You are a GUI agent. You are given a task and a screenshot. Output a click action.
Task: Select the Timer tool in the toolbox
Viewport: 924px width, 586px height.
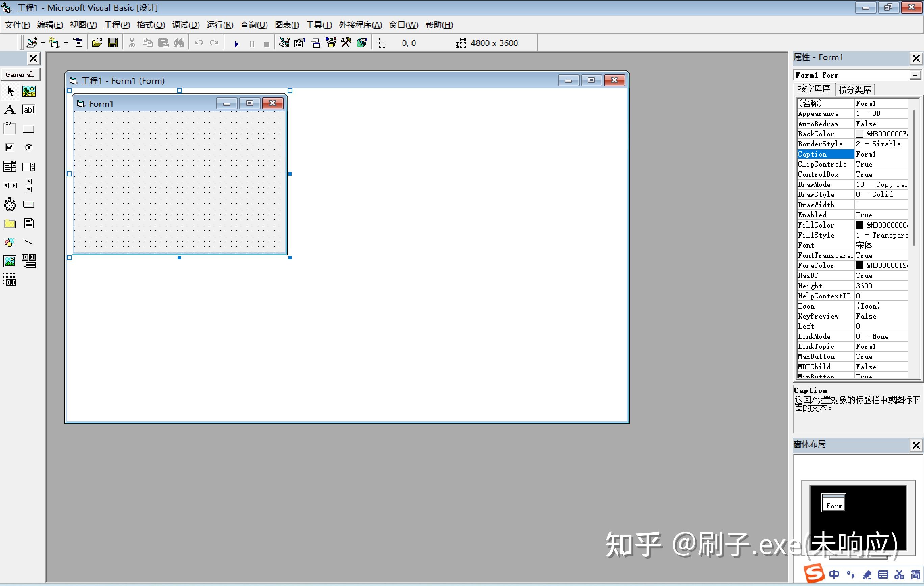point(9,204)
